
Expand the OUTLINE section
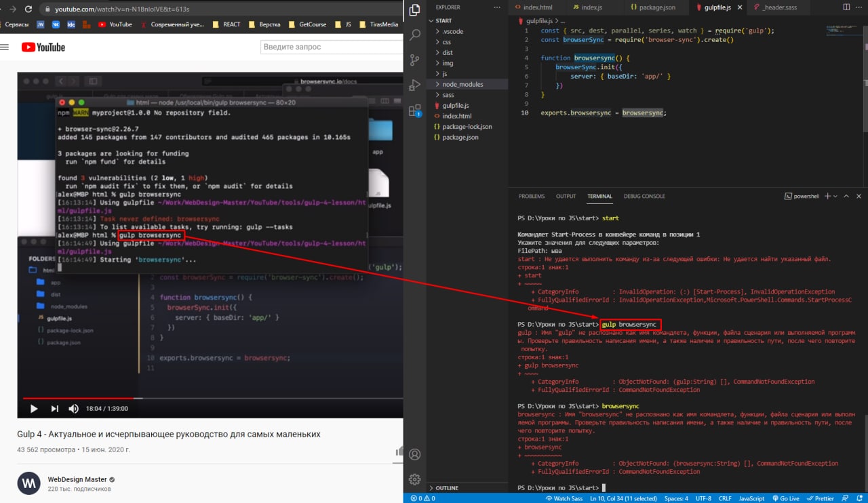pos(468,488)
